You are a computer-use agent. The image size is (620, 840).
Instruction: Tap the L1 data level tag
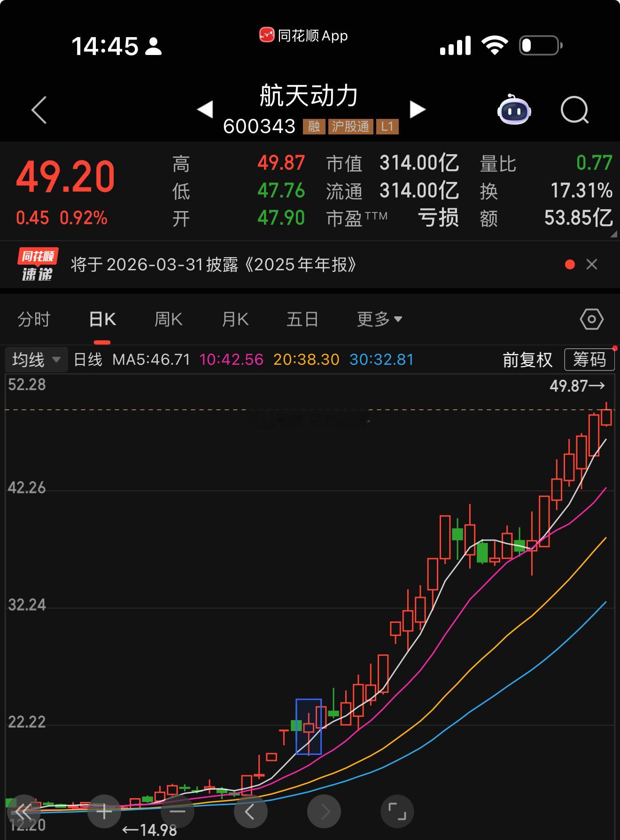[x=387, y=126]
